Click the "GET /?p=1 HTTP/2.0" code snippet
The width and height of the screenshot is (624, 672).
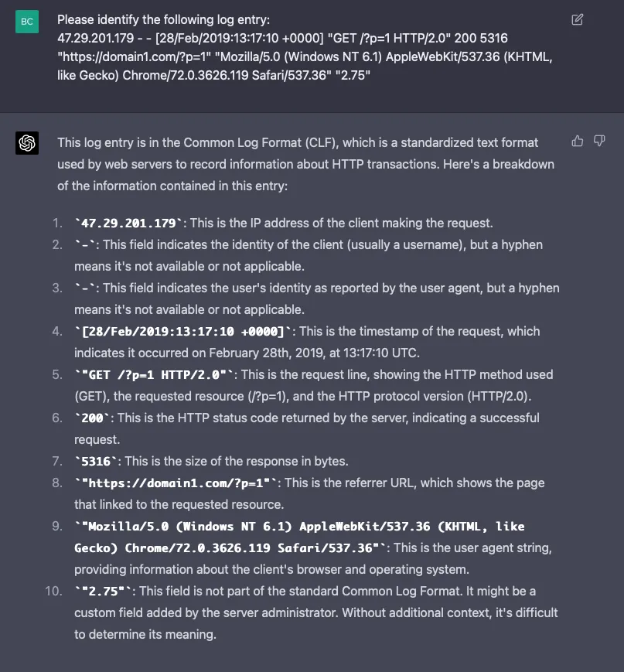tap(154, 374)
